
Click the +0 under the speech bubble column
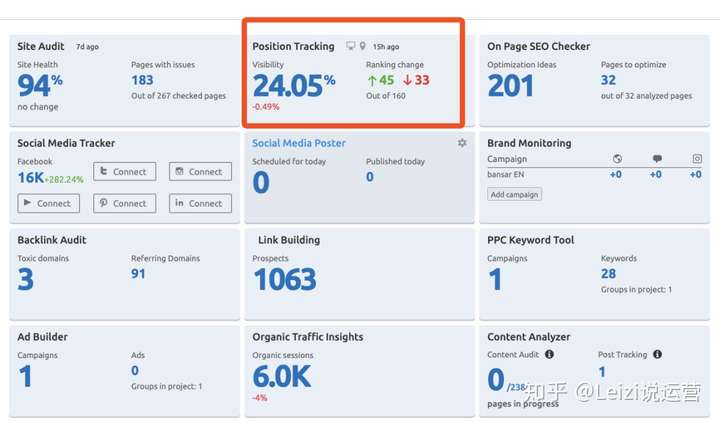click(656, 174)
